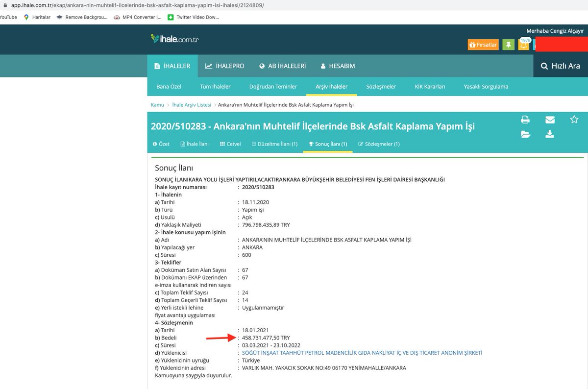Screen dimensions: 588x389
Task: Open Yasaklı Sorgulama submenu
Action: pyautogui.click(x=486, y=87)
